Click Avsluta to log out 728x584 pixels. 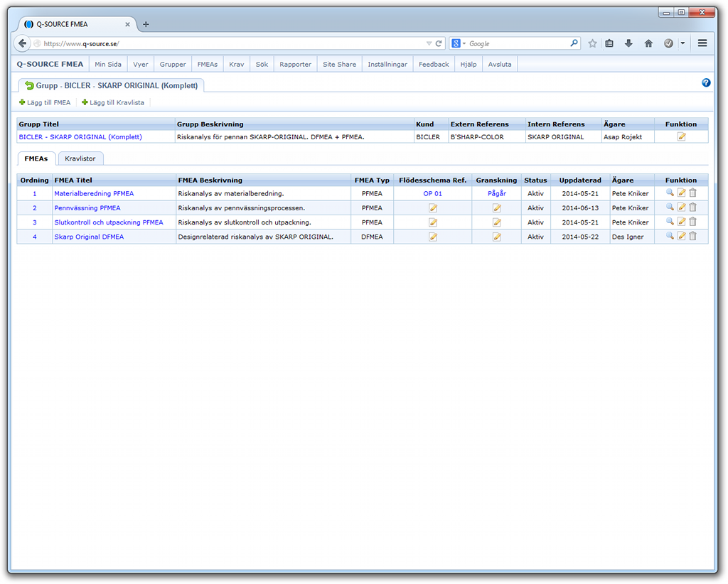(x=500, y=64)
